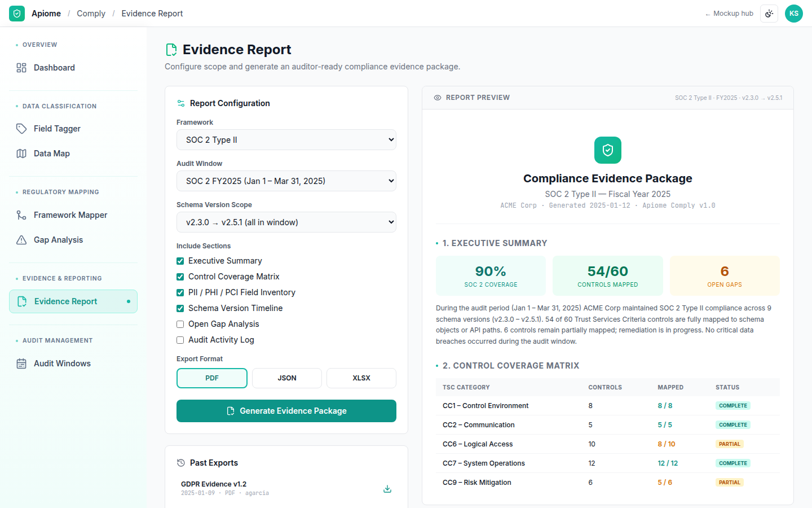Click the 54/60 Controls Mapped card

click(608, 275)
